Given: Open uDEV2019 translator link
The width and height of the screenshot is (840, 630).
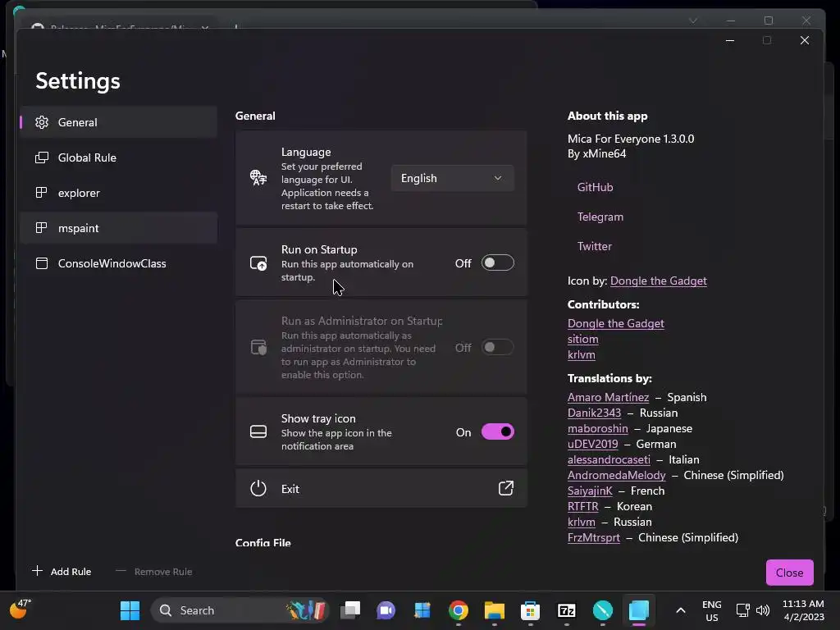Looking at the screenshot, I should [x=592, y=444].
